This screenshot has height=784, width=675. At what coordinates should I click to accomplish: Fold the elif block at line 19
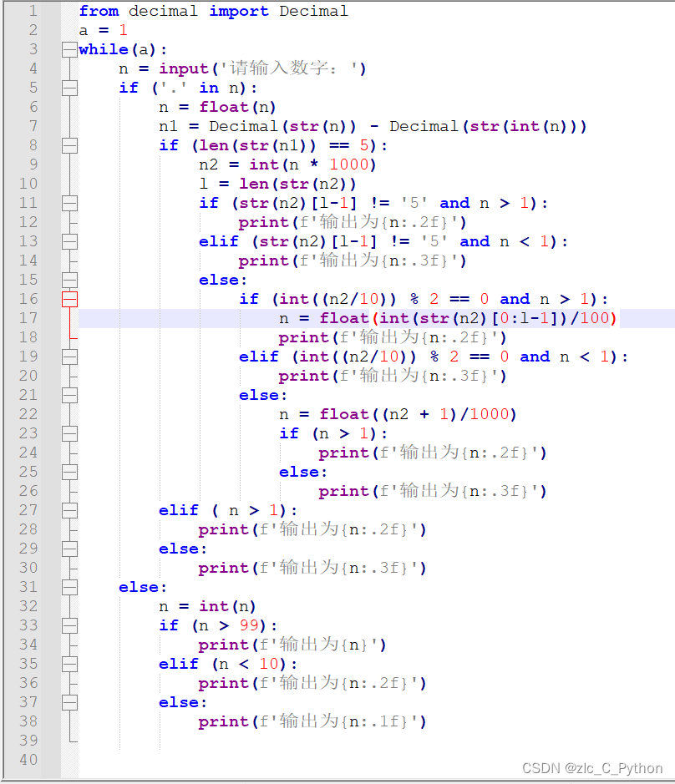click(x=69, y=357)
